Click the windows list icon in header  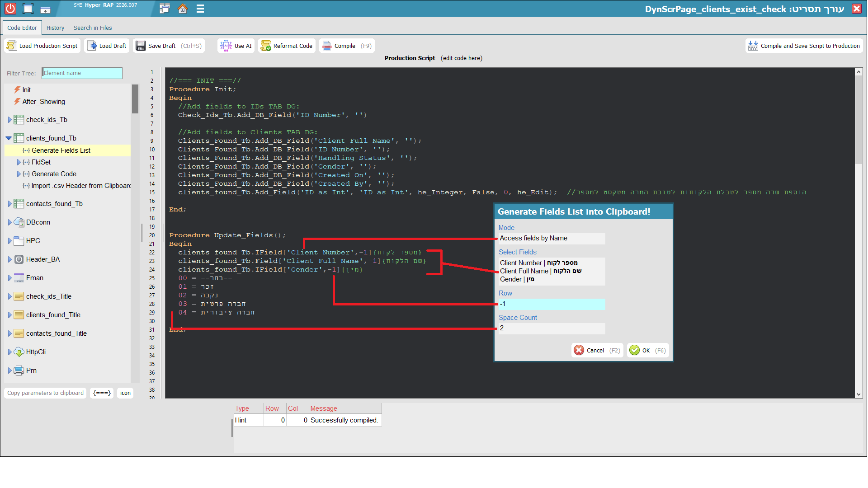click(x=165, y=9)
